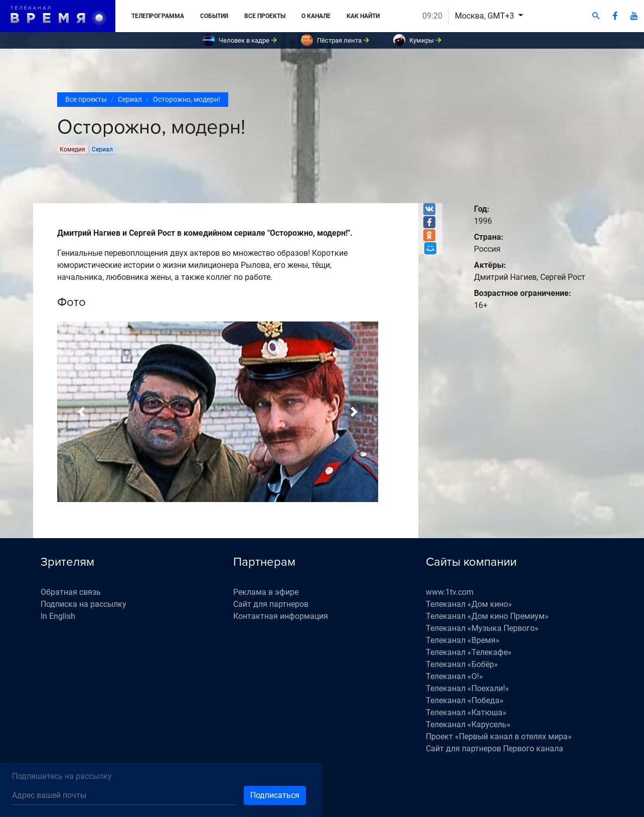Share via Odnoklassniki icon
Image resolution: width=644 pixels, height=817 pixels.
click(429, 235)
